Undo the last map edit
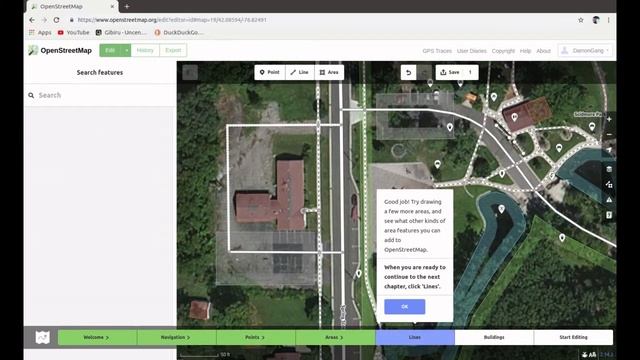 [x=408, y=72]
